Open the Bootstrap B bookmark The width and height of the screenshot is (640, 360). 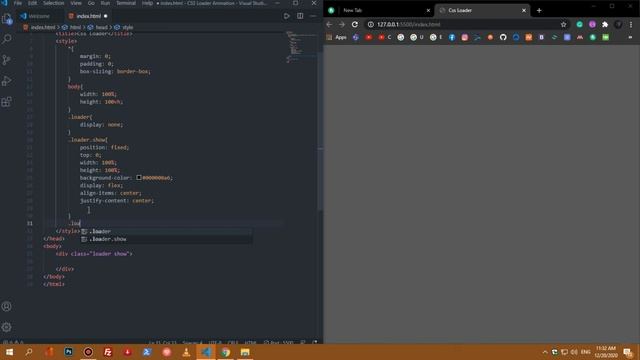point(541,37)
